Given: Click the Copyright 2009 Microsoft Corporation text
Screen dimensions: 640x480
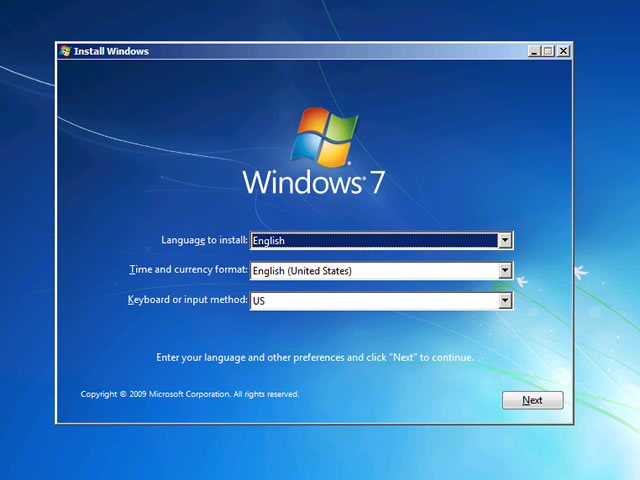Looking at the screenshot, I should (x=189, y=394).
